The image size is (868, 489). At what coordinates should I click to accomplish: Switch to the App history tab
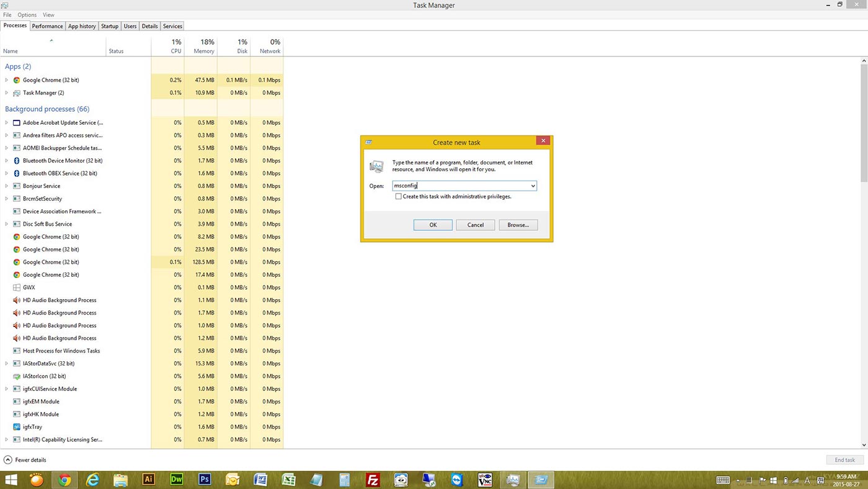pyautogui.click(x=82, y=26)
